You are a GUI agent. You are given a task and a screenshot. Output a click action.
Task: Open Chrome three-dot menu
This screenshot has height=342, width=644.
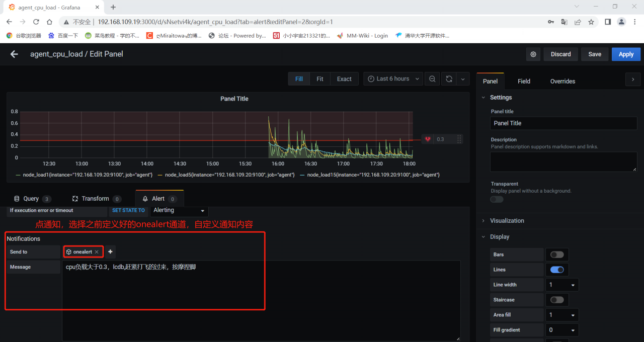point(635,22)
